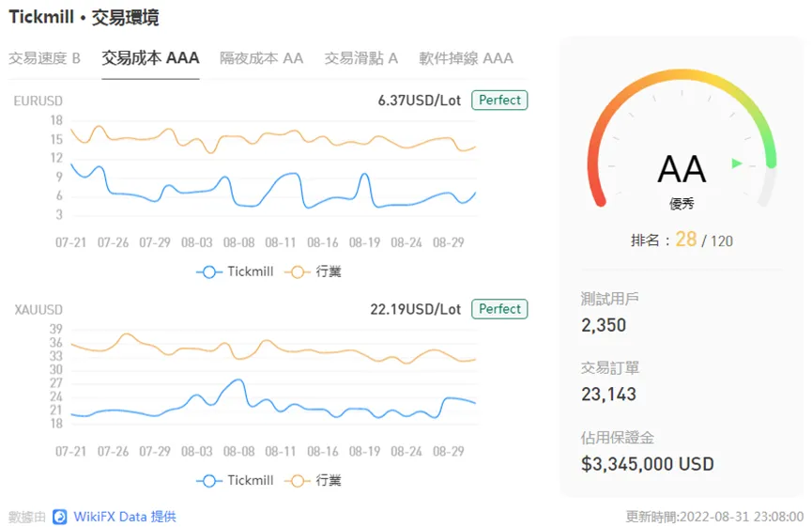Click the 測試用戶 value 2,350
The image size is (812, 527).
tap(604, 325)
